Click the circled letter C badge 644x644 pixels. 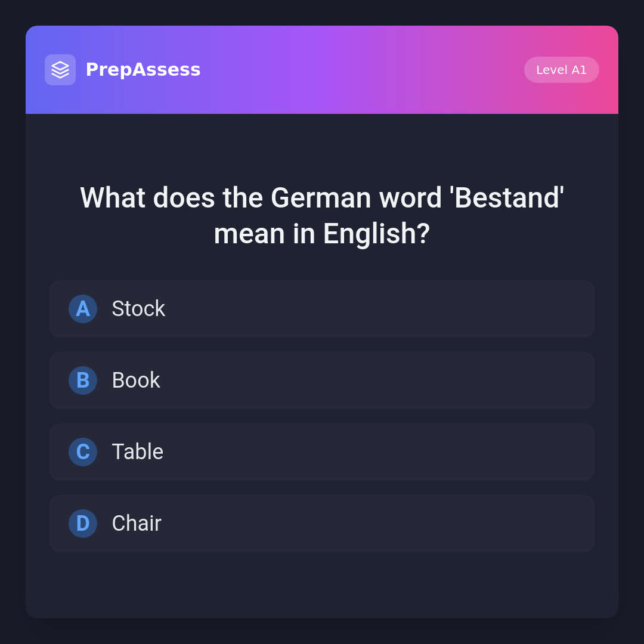pos(83,452)
